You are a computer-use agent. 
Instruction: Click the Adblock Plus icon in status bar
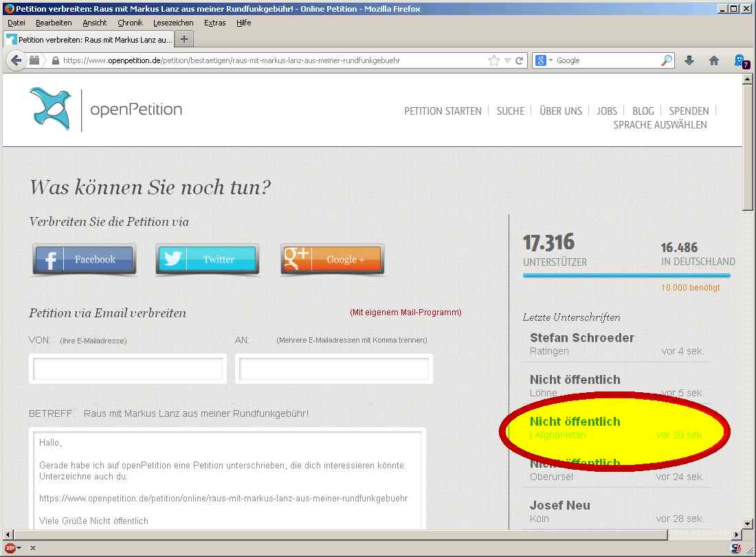[10, 548]
